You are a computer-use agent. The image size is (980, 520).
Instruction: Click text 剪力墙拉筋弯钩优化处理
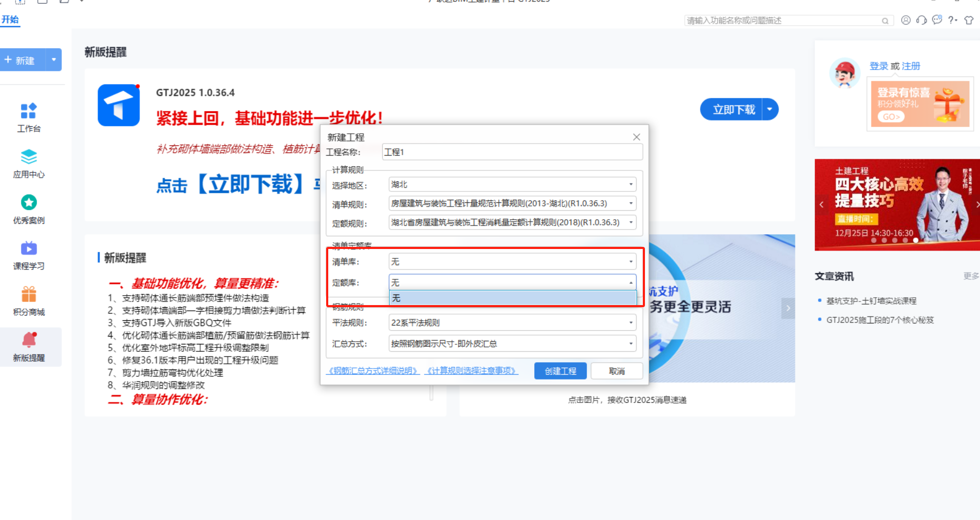[173, 373]
